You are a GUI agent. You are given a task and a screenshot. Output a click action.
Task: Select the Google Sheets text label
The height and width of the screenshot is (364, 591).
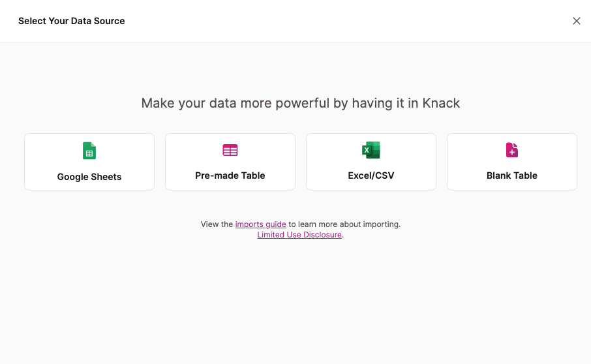(x=89, y=177)
